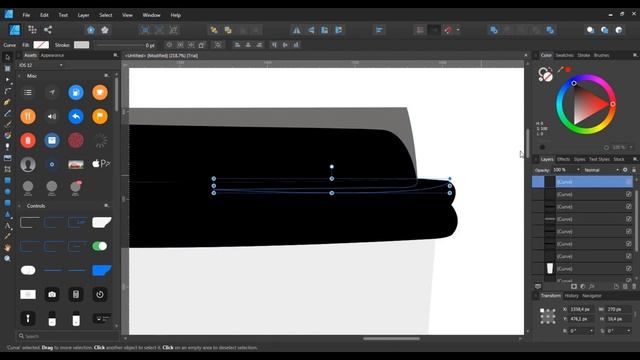Viewport: 640px width, 360px height.
Task: Click the X position field in Transform
Action: point(580,309)
